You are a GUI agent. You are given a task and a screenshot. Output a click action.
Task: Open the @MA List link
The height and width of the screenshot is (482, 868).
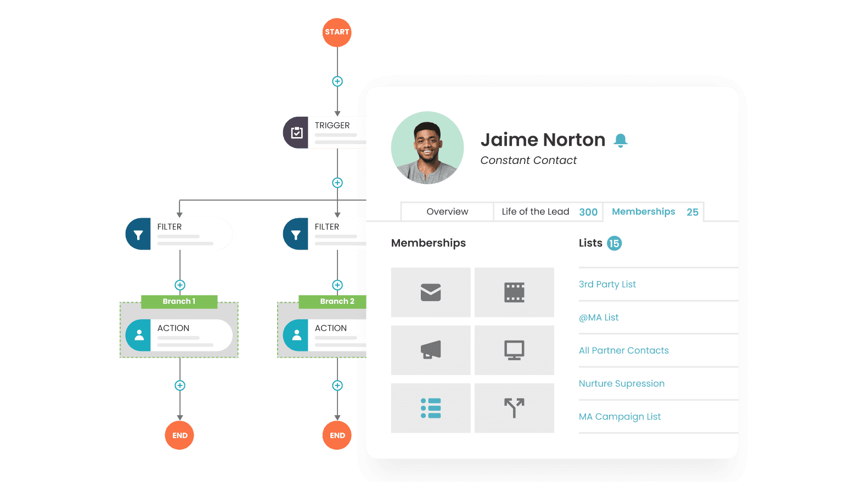pyautogui.click(x=599, y=317)
